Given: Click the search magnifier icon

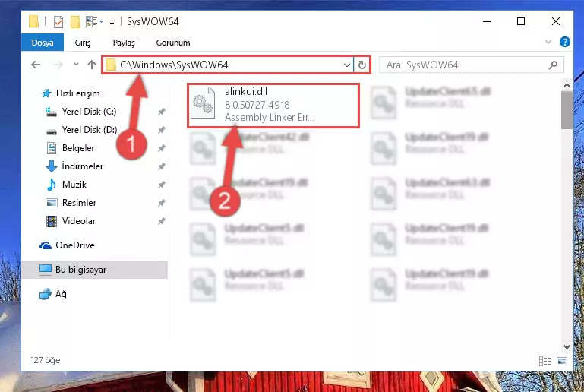Looking at the screenshot, I should (x=553, y=65).
